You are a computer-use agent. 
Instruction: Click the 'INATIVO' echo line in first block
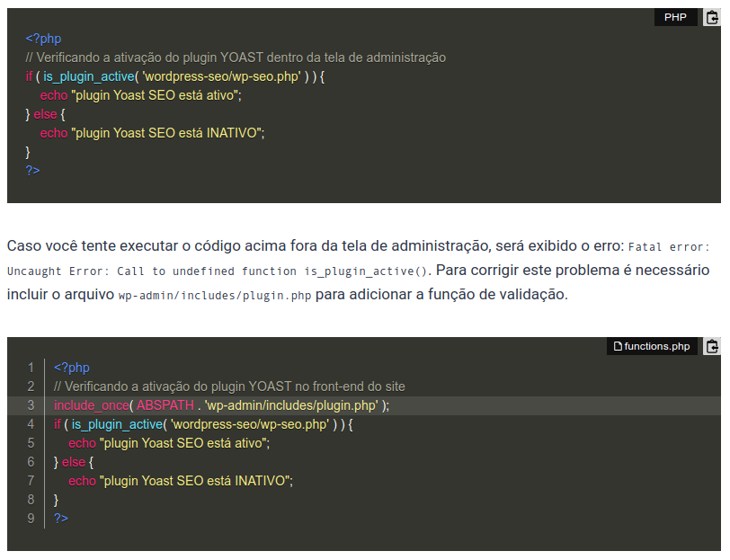[152, 133]
